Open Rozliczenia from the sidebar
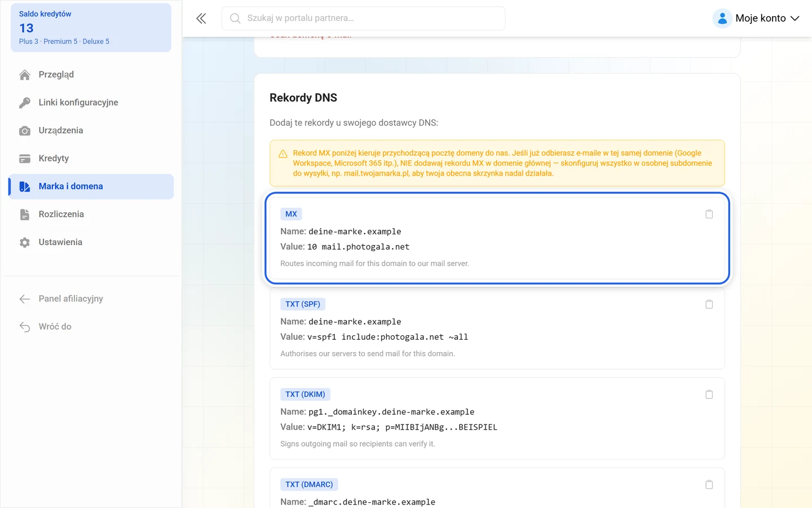Image resolution: width=812 pixels, height=508 pixels. (91, 214)
